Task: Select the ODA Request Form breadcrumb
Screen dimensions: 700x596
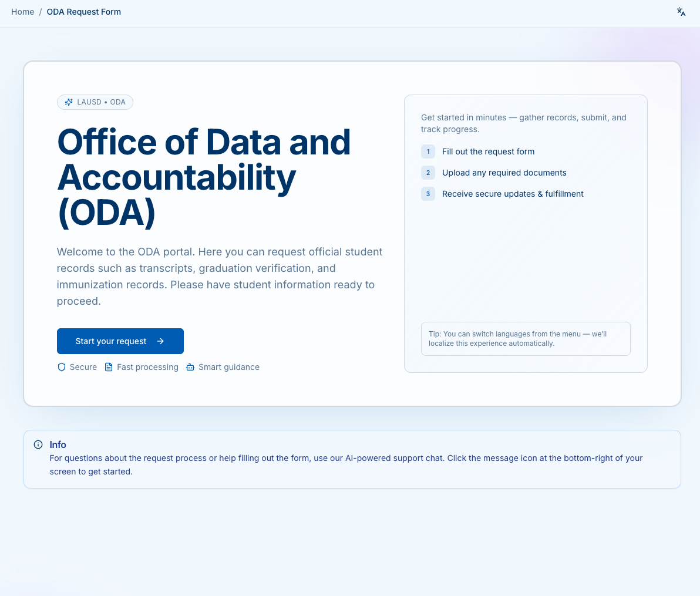Action: click(83, 12)
